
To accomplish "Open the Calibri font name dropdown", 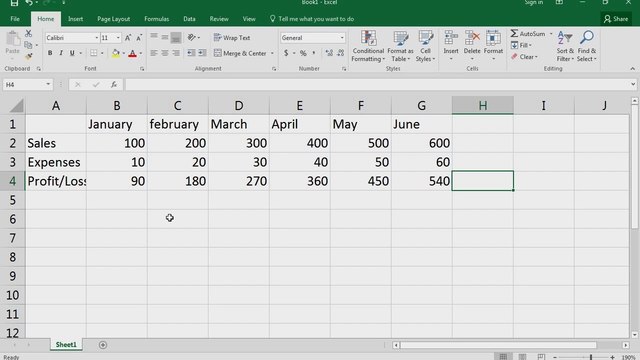I will pyautogui.click(x=96, y=38).
